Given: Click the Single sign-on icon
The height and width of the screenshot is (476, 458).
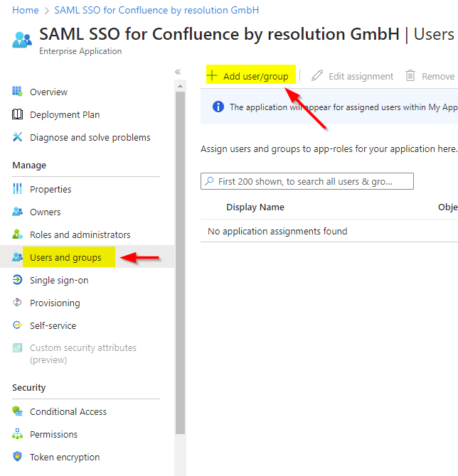Looking at the screenshot, I should pyautogui.click(x=18, y=280).
